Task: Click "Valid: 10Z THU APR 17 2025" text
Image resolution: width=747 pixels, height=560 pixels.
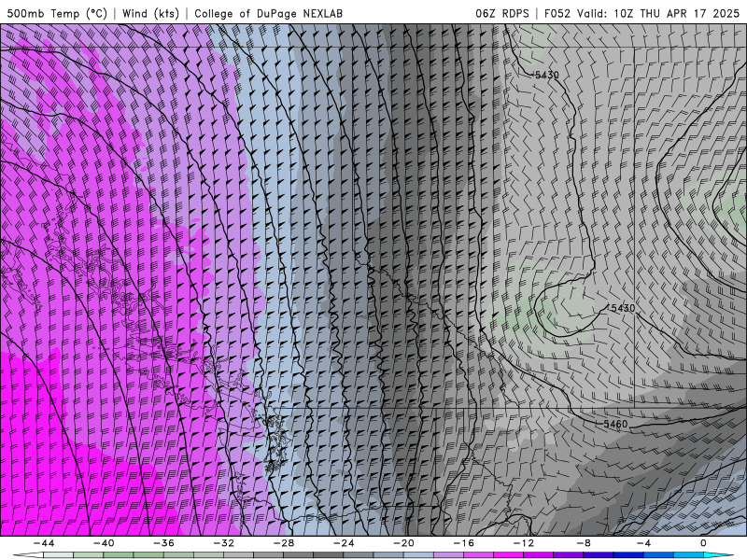Action: pos(658,13)
